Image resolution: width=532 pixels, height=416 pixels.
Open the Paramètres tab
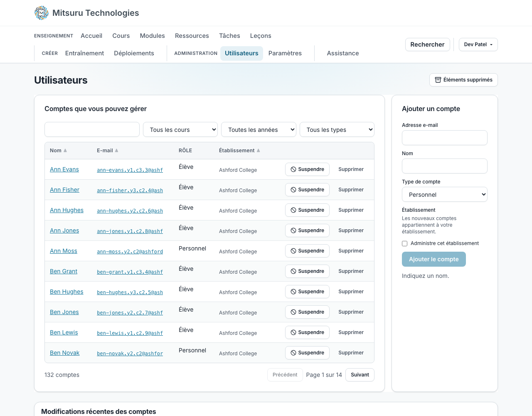[285, 53]
